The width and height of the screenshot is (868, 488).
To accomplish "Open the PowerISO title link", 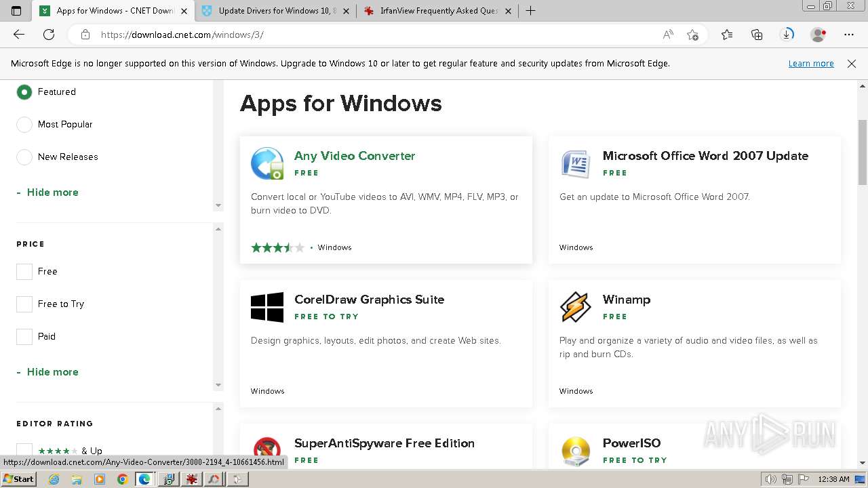I will [x=632, y=443].
